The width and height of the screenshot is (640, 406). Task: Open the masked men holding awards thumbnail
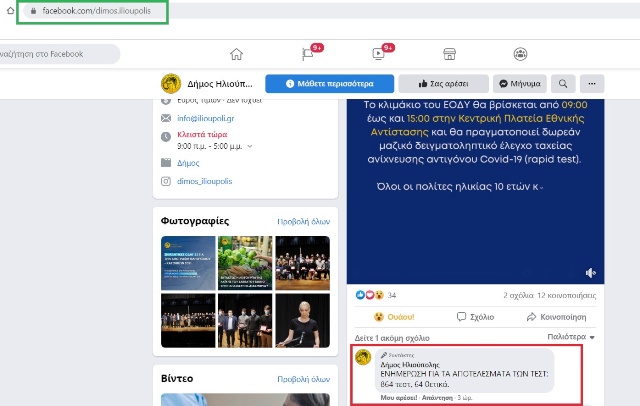click(245, 320)
